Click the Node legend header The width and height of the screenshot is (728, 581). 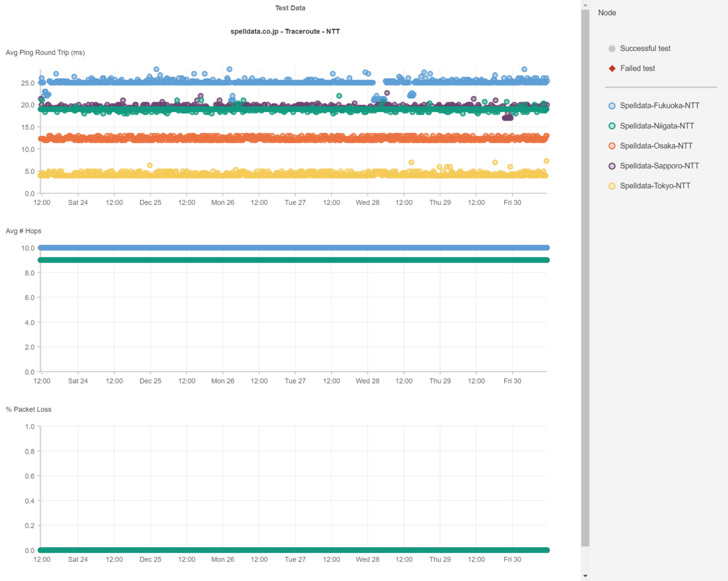coord(607,13)
